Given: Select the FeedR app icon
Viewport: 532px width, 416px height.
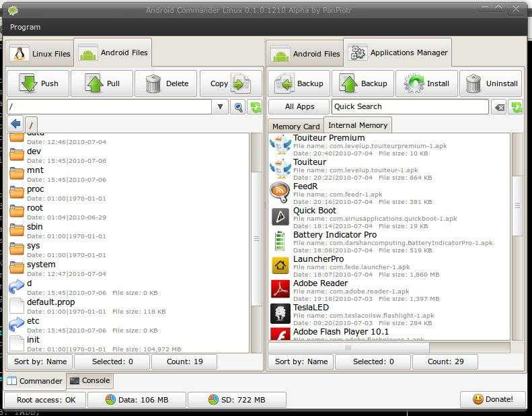Looking at the screenshot, I should point(280,193).
